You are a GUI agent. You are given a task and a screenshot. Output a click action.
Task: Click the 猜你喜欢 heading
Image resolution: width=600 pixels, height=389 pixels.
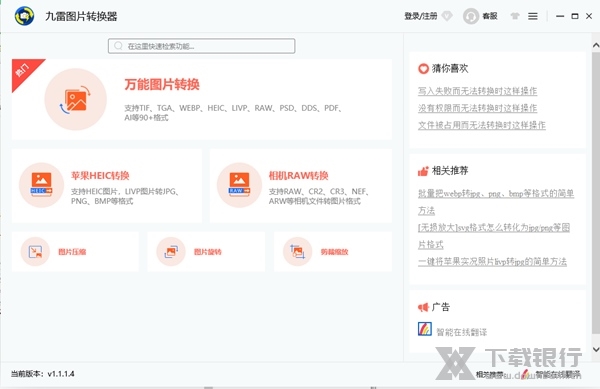tap(450, 68)
